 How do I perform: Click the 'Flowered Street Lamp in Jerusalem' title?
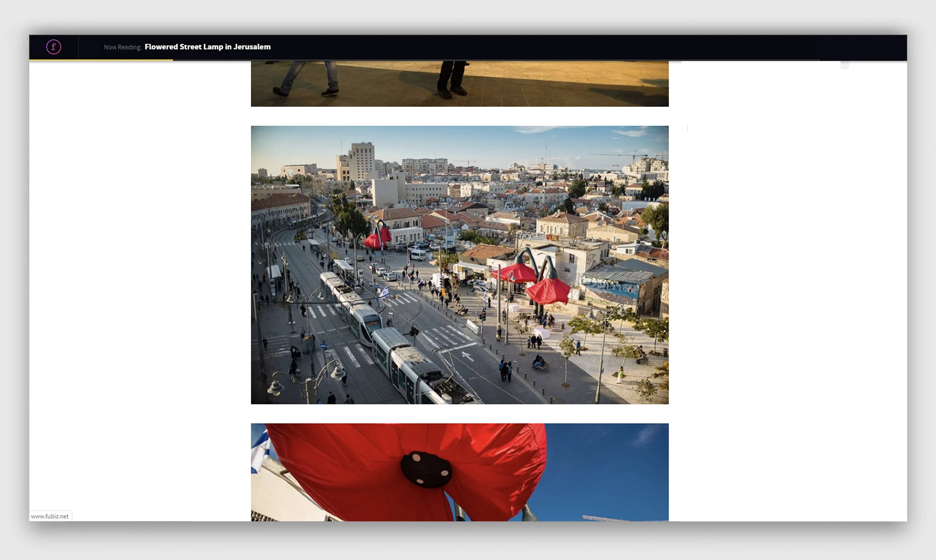point(207,47)
